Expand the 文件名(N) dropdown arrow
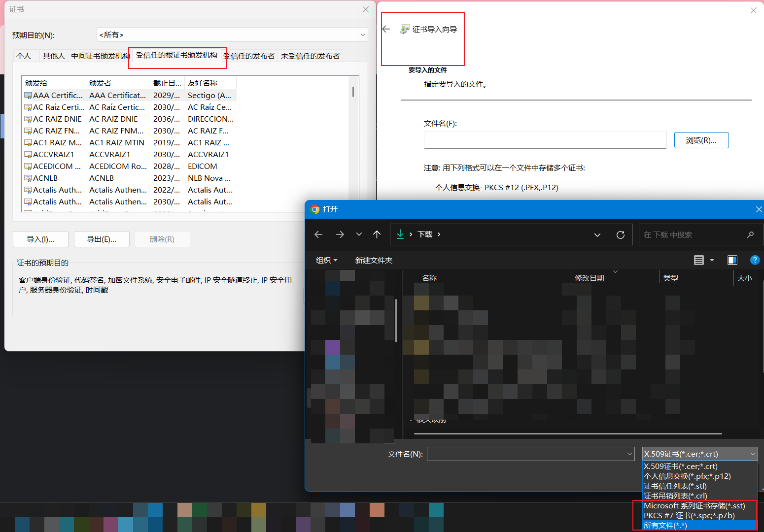The height and width of the screenshot is (532, 764). click(x=629, y=454)
